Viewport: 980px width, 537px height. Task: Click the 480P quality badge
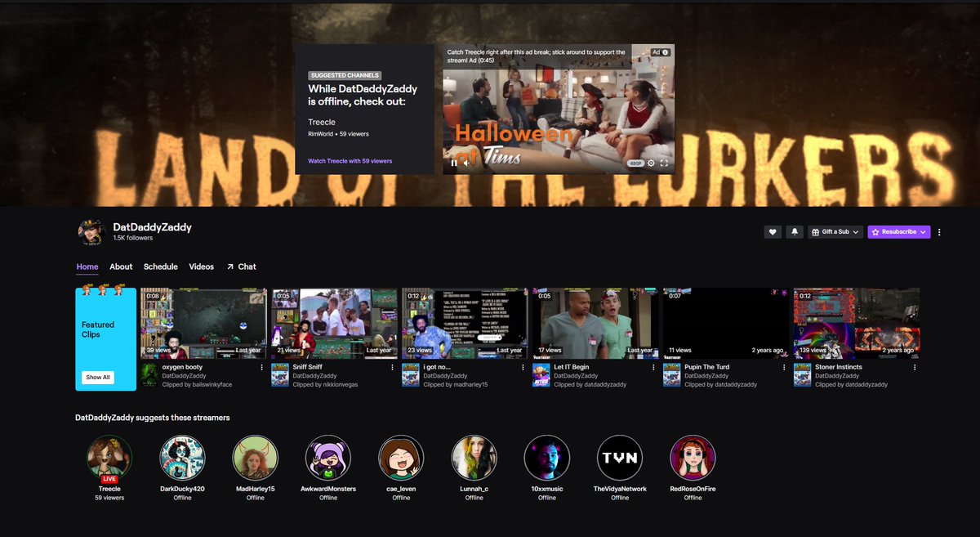pyautogui.click(x=635, y=163)
